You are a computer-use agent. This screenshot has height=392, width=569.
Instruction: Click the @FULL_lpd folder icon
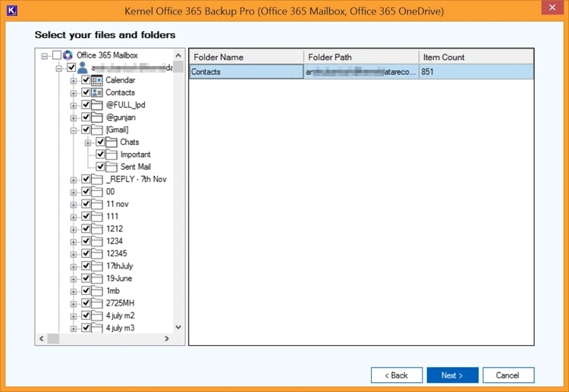coord(97,105)
